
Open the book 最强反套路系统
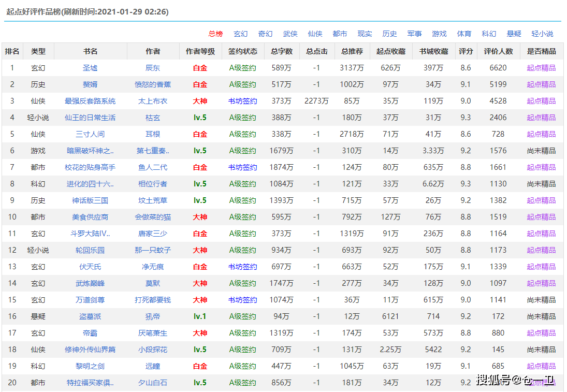pos(90,101)
